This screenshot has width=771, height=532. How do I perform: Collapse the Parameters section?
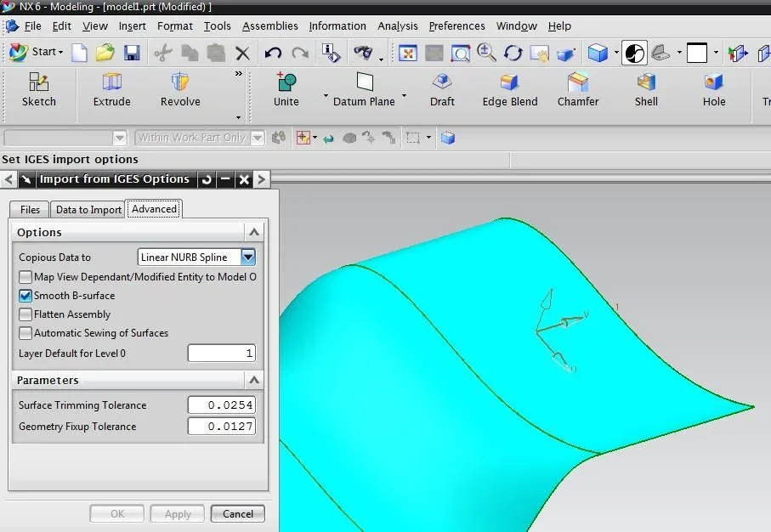pos(253,380)
